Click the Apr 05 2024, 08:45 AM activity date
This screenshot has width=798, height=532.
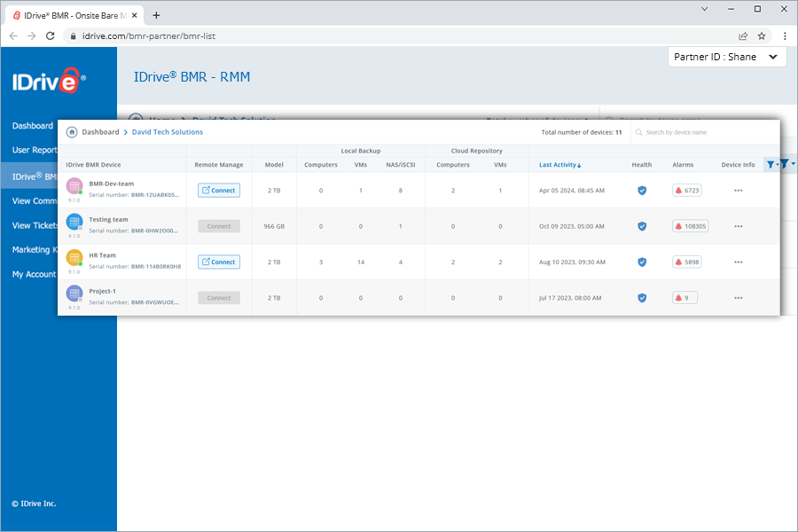(572, 191)
